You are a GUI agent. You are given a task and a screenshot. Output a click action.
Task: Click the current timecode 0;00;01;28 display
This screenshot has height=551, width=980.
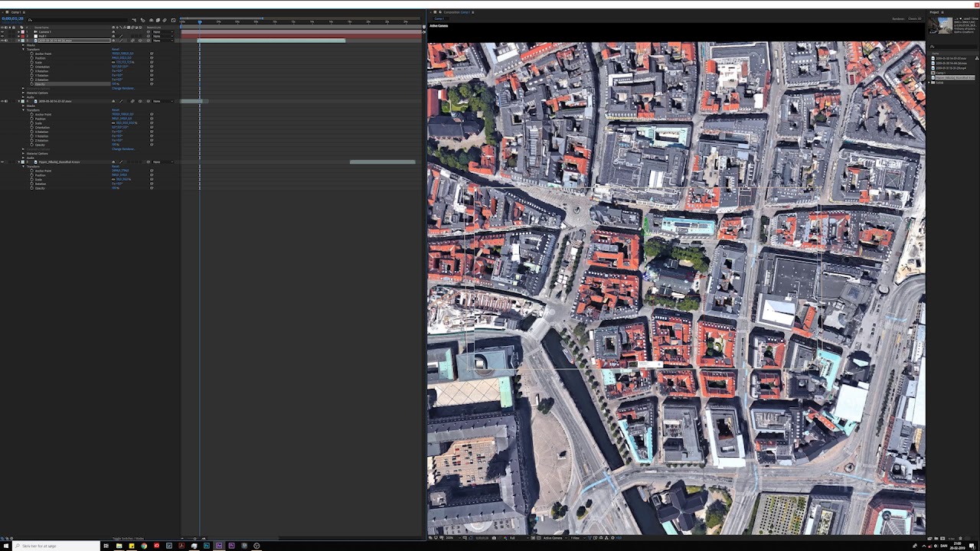pos(12,18)
